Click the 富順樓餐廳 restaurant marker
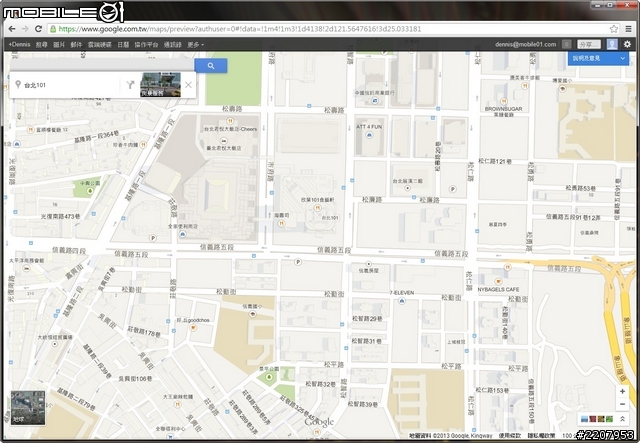The width and height of the screenshot is (640, 443). 31,130
